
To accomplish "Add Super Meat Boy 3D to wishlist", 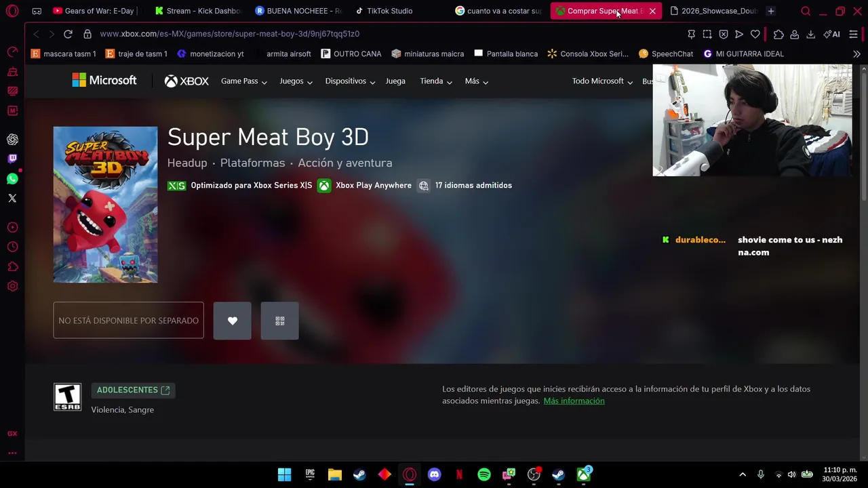I will (x=233, y=321).
